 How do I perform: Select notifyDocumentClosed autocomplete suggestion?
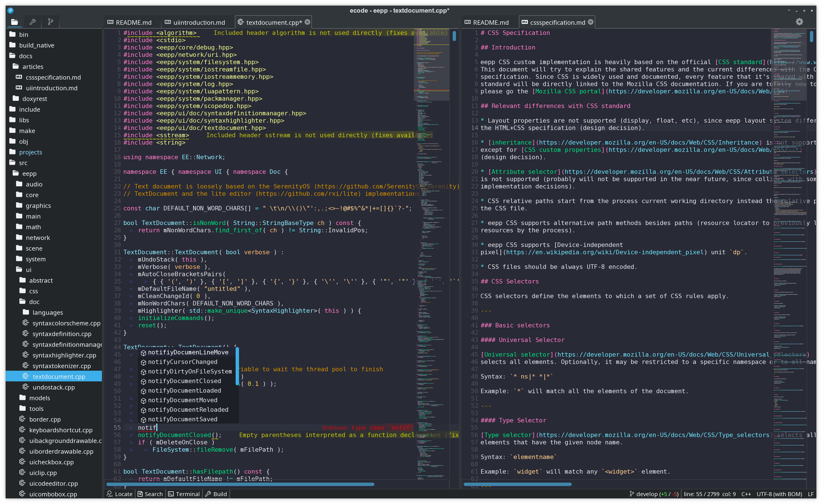click(184, 381)
